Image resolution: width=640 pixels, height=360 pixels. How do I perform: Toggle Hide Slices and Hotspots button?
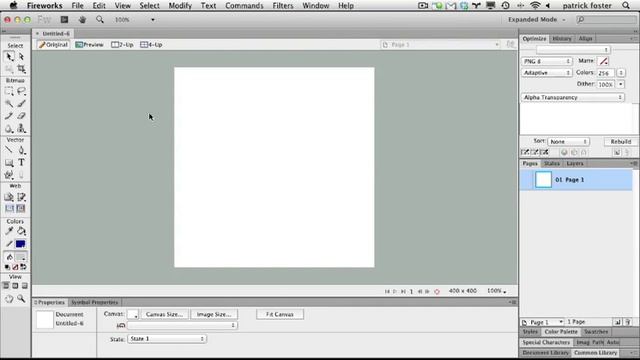point(9,209)
